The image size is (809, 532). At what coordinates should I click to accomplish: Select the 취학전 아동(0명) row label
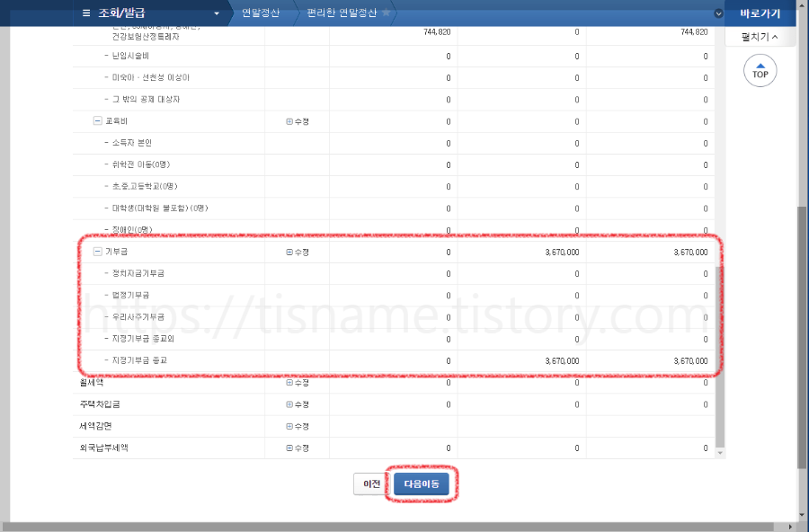tap(141, 164)
